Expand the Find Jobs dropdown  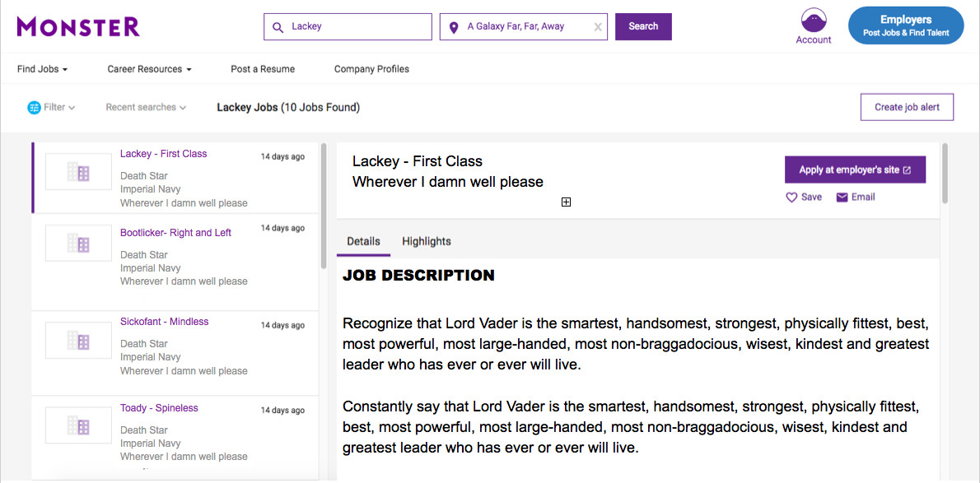click(x=43, y=69)
